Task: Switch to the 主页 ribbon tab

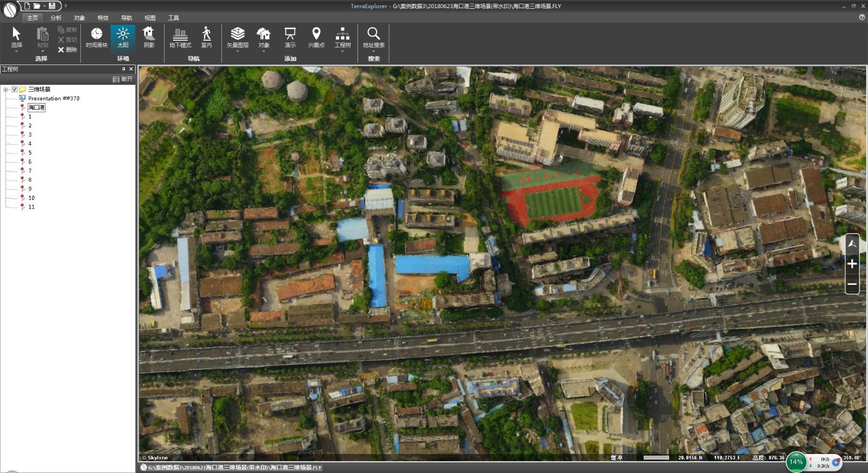Action: tap(33, 18)
